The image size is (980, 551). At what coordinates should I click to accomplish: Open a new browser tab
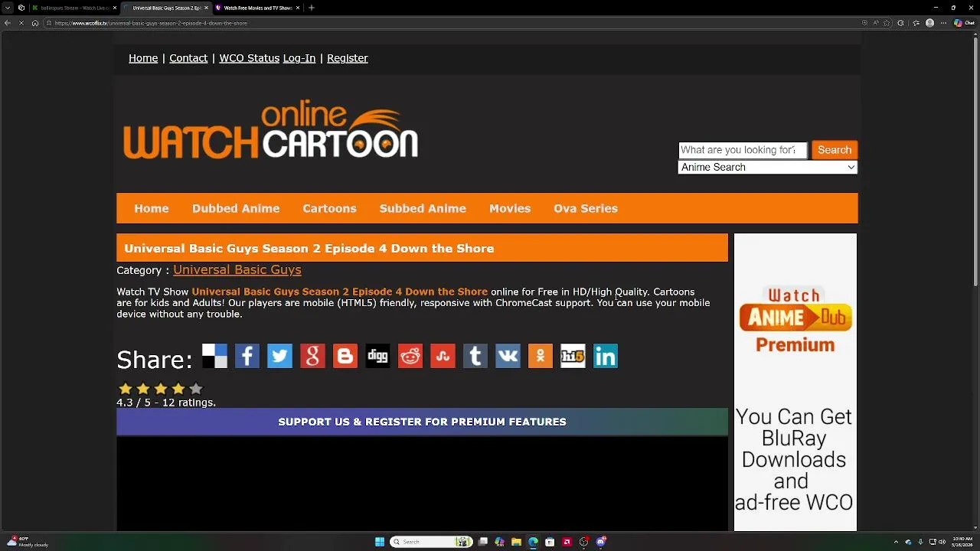coord(311,8)
